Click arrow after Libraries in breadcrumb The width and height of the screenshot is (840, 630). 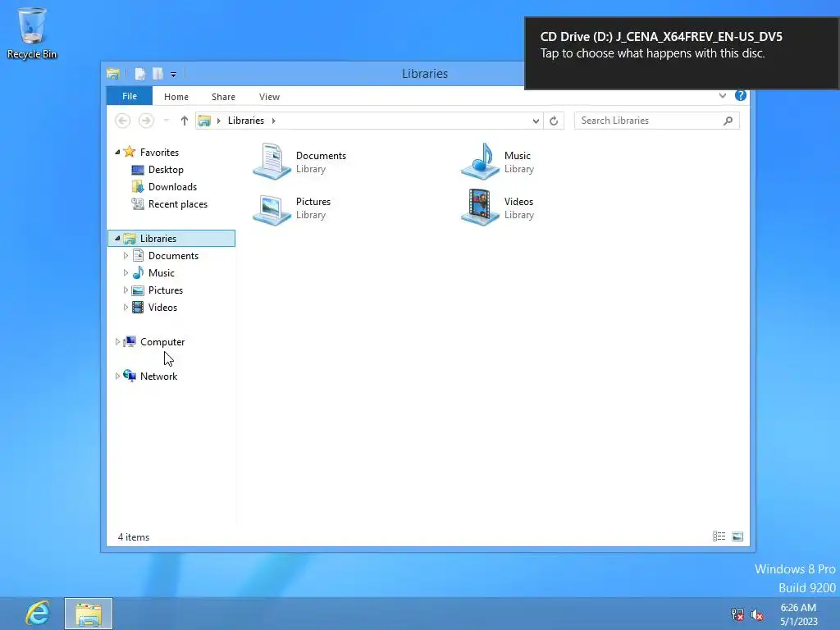click(274, 121)
